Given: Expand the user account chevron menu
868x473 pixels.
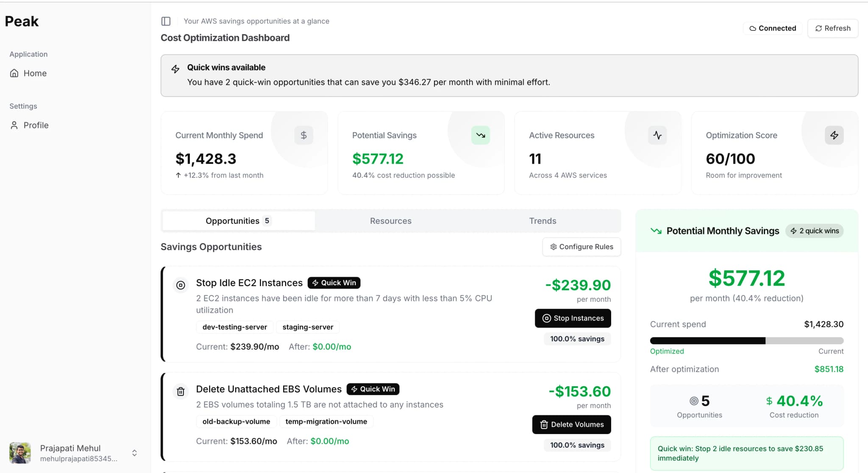Looking at the screenshot, I should click(x=134, y=453).
